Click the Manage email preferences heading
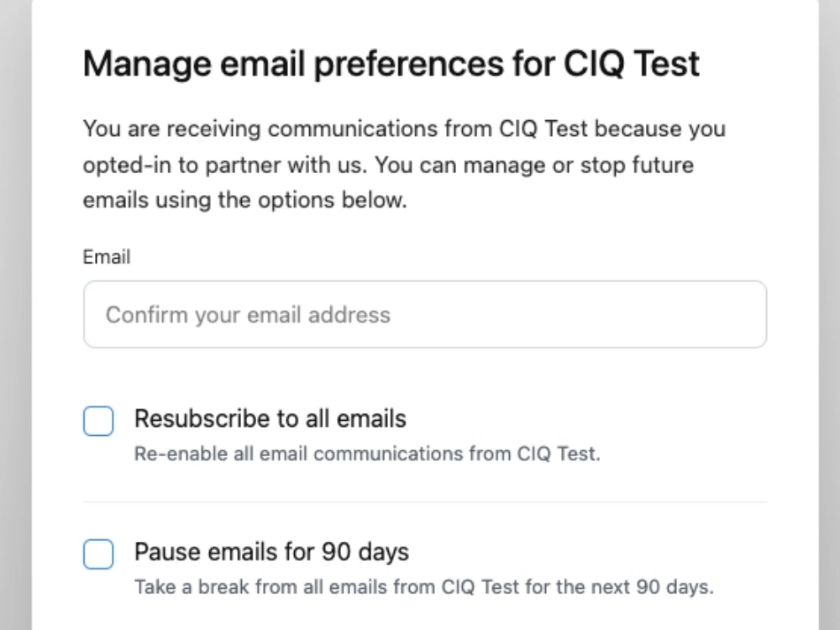The width and height of the screenshot is (840, 630). click(x=391, y=64)
